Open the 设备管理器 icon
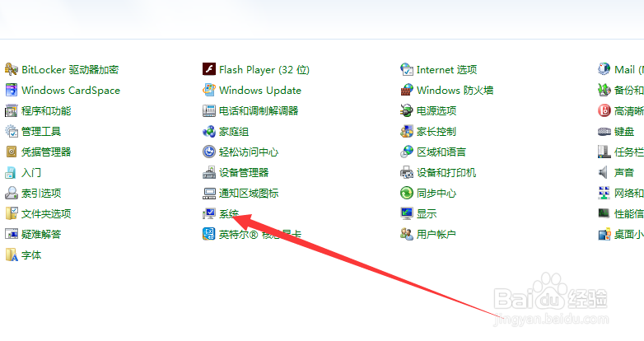This screenshot has height=341, width=644. (209, 172)
